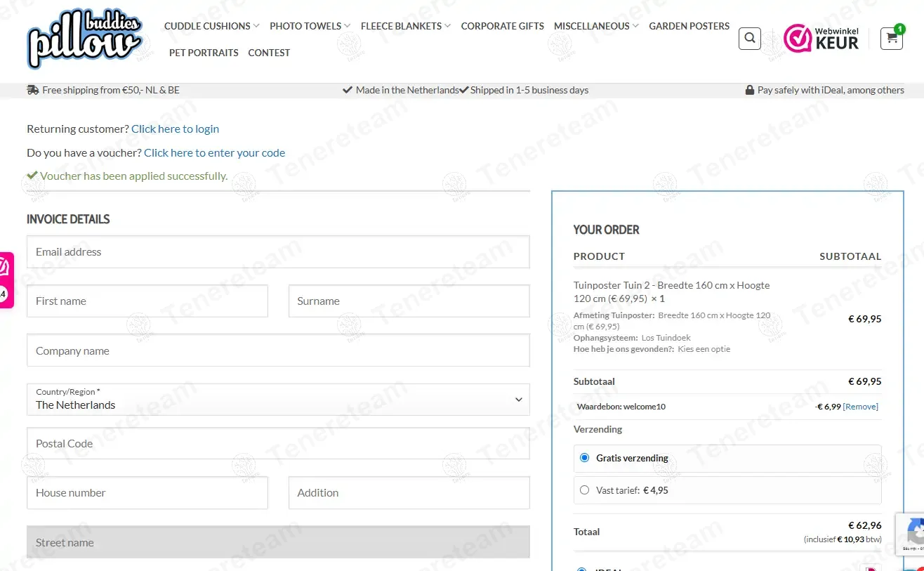The height and width of the screenshot is (571, 924).
Task: Click the Webwinkel Keur badge
Action: tap(821, 38)
